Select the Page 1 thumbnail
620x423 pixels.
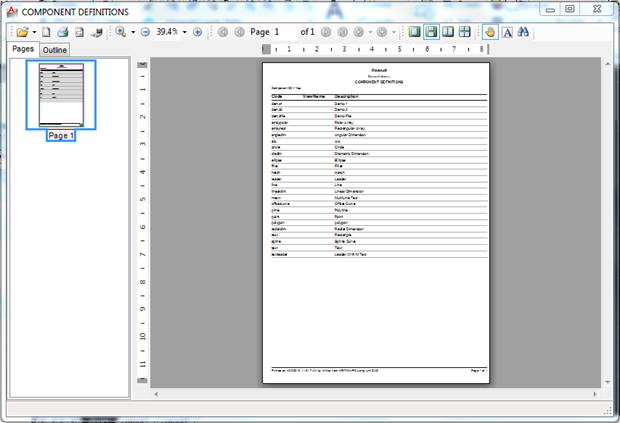tap(61, 94)
